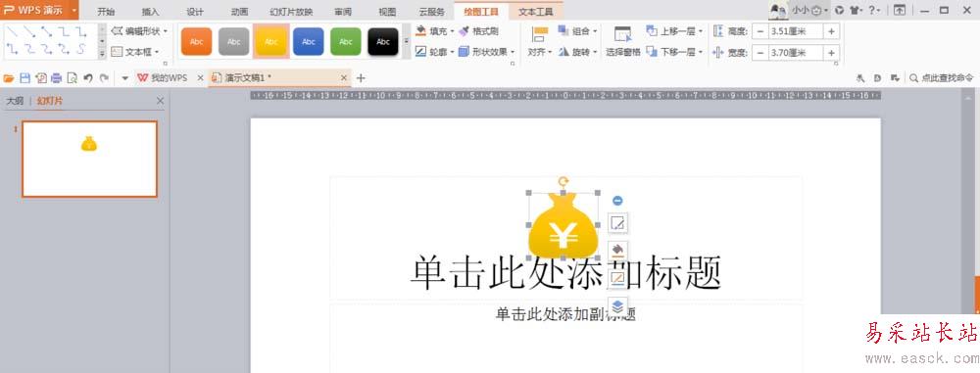Screen dimensions: 980x373
Task: Open the 插入 ribbon tab
Action: click(x=150, y=12)
